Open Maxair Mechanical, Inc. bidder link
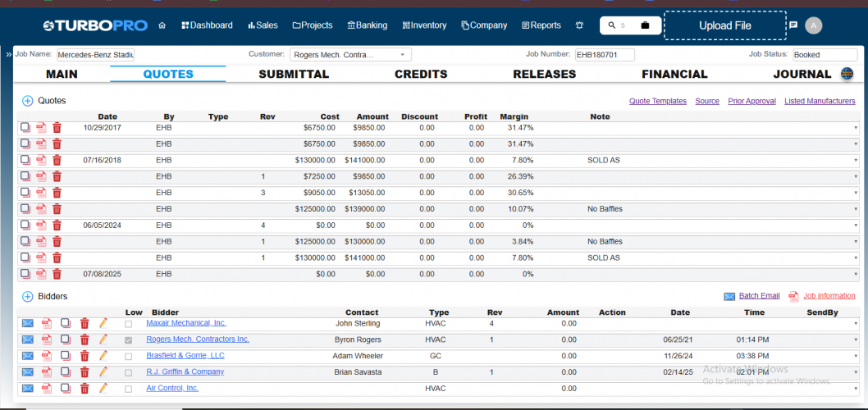 coord(186,323)
